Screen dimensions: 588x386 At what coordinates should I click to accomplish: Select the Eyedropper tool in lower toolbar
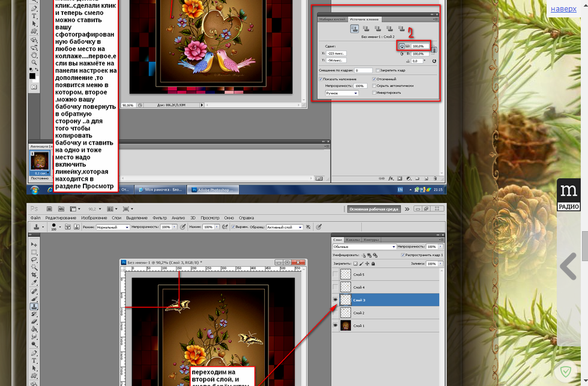(34, 283)
